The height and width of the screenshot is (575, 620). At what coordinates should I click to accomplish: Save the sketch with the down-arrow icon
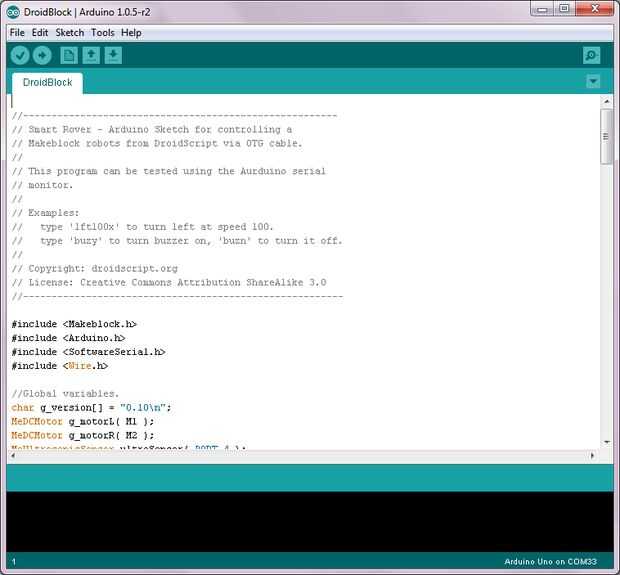[113, 55]
